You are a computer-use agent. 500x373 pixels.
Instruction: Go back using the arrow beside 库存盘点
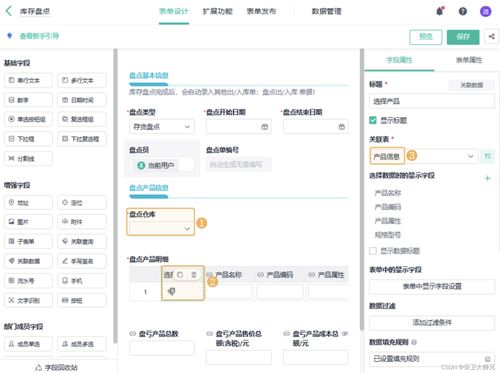click(9, 11)
